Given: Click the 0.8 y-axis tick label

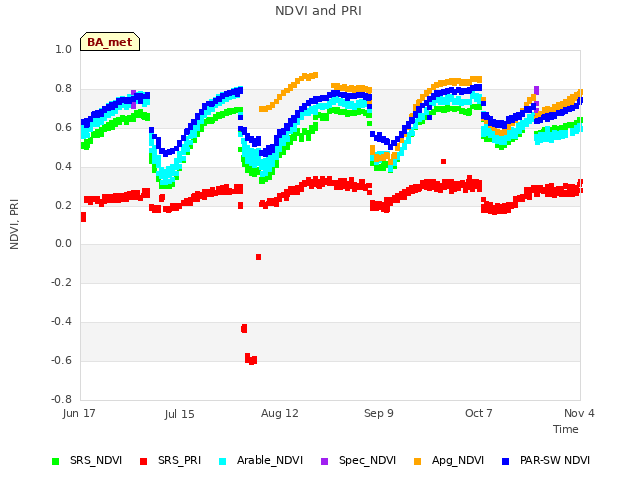Looking at the screenshot, I should coord(63,89).
